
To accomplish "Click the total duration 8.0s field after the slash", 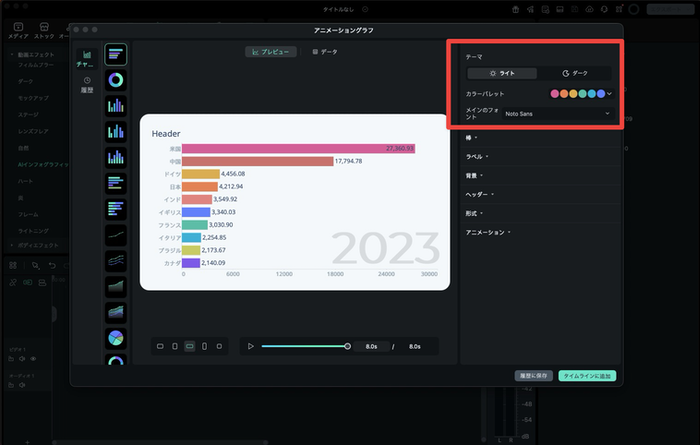I will [x=415, y=346].
